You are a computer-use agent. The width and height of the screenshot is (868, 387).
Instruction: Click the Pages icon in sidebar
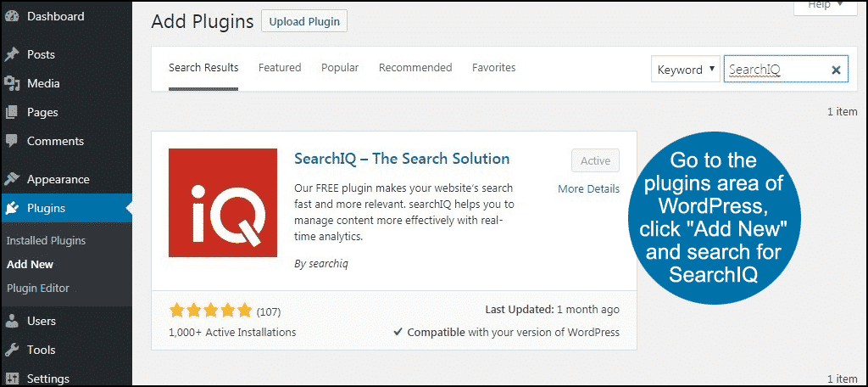12,112
